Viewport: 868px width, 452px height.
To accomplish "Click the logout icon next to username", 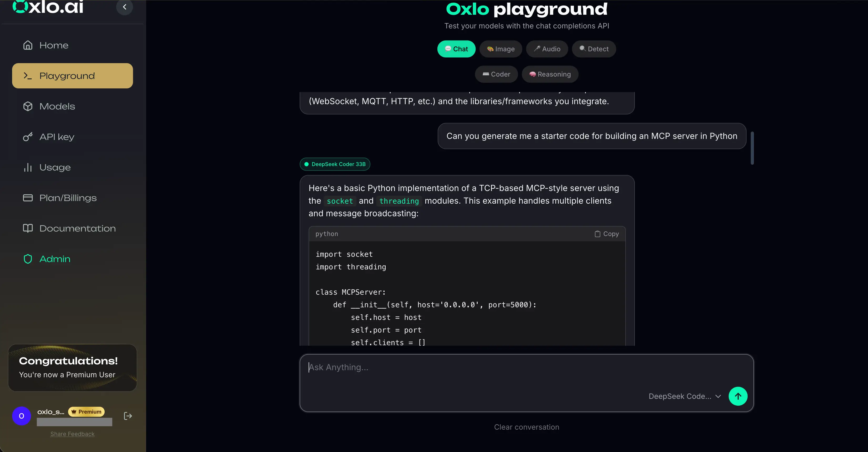I will 128,416.
